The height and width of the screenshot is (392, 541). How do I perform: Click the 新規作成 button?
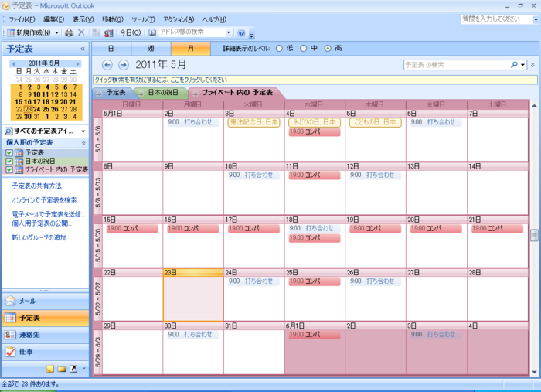29,32
